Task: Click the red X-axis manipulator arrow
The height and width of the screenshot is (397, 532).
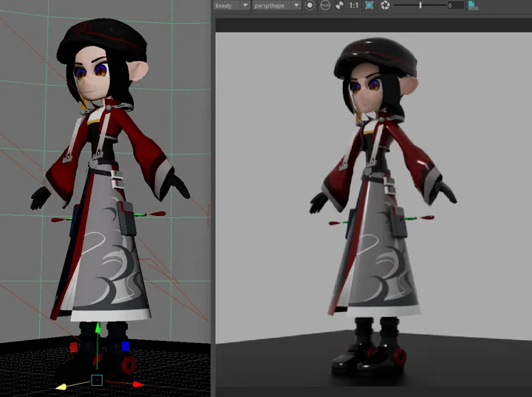Action: (x=138, y=384)
